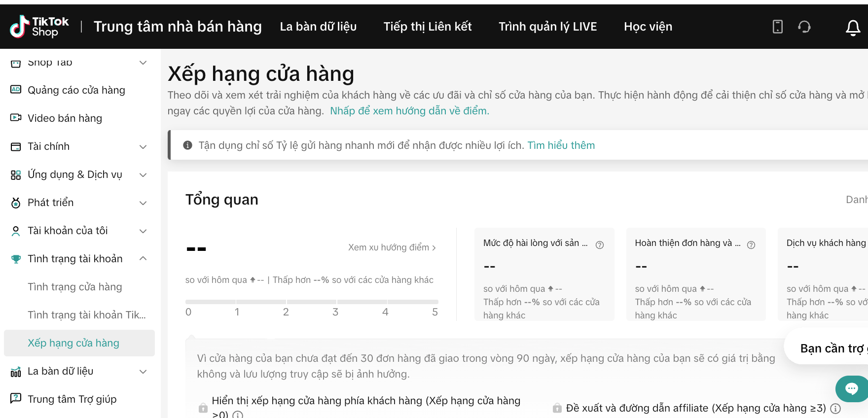Click the 0 to 5 score progress bar
Screen dimensions: 868x418
pyautogui.click(x=312, y=302)
